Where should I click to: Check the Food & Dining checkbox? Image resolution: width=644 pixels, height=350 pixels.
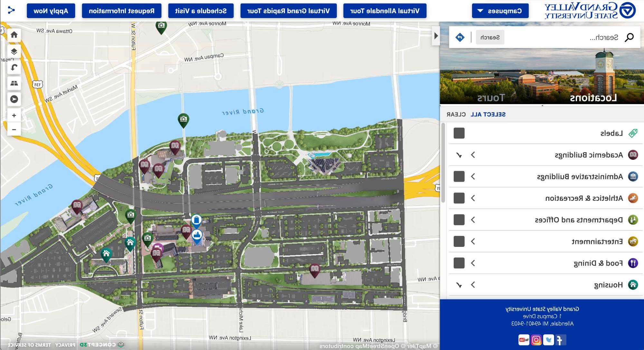459,263
